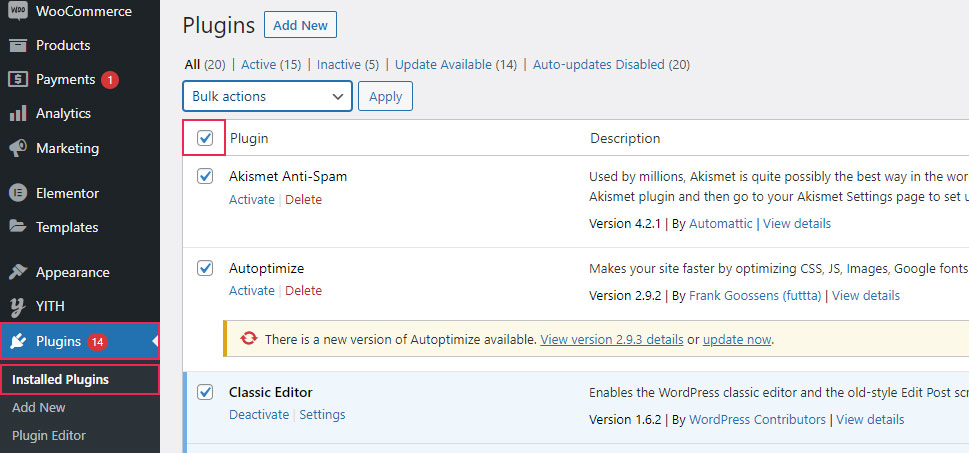Image resolution: width=969 pixels, height=453 pixels.
Task: View details for Classic Editor
Action: 870,419
